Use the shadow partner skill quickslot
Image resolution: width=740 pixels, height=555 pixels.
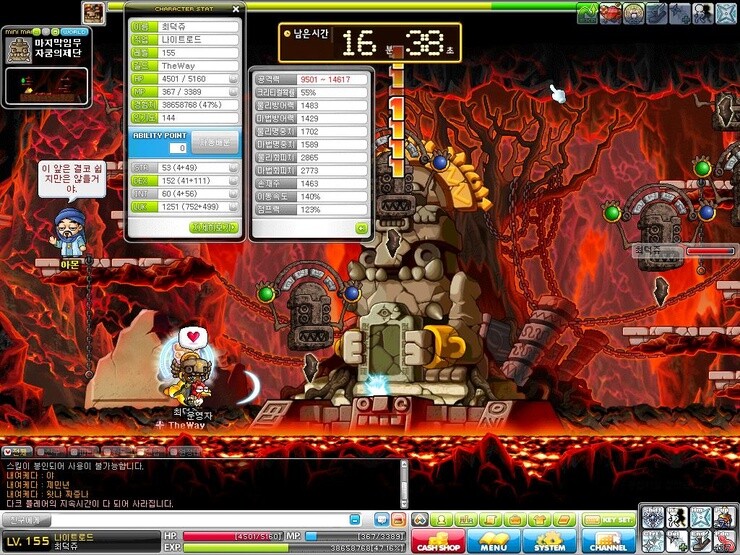[677, 517]
